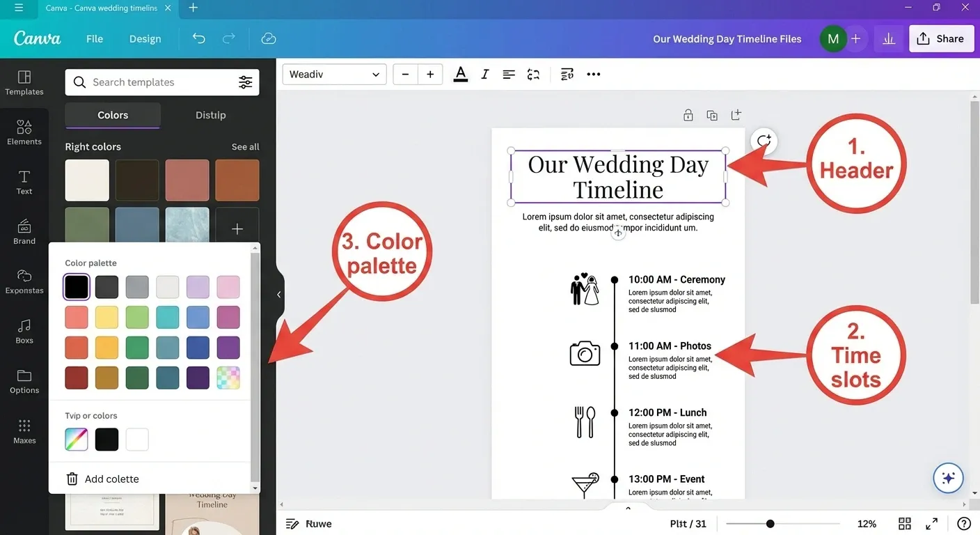
Task: Open the Weadiv font dropdown
Action: pos(334,74)
